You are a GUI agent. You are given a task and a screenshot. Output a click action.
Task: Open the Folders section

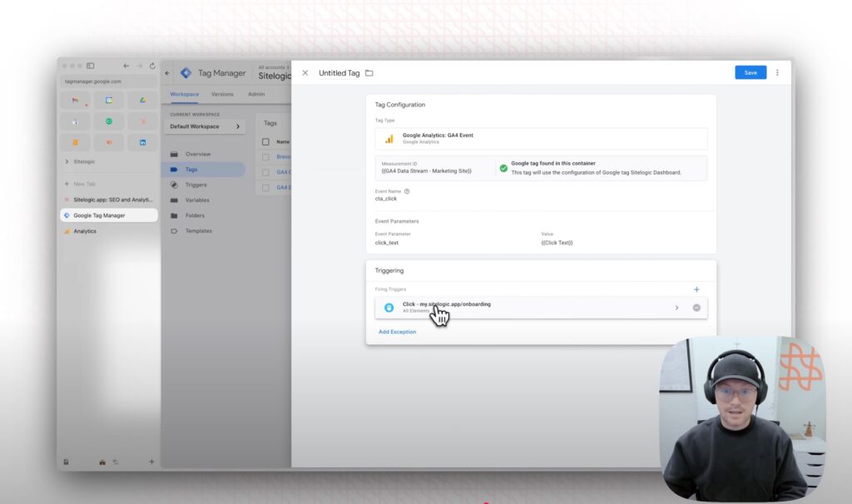pyautogui.click(x=195, y=215)
